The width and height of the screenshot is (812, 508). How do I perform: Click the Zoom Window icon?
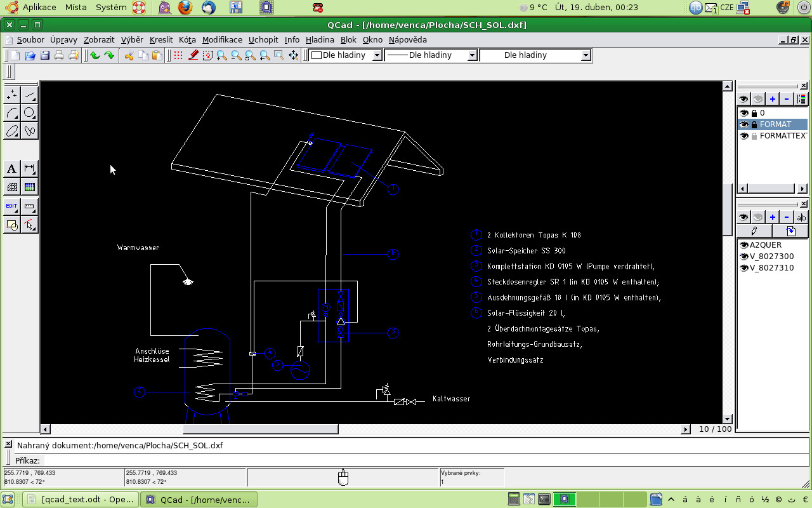(x=278, y=55)
